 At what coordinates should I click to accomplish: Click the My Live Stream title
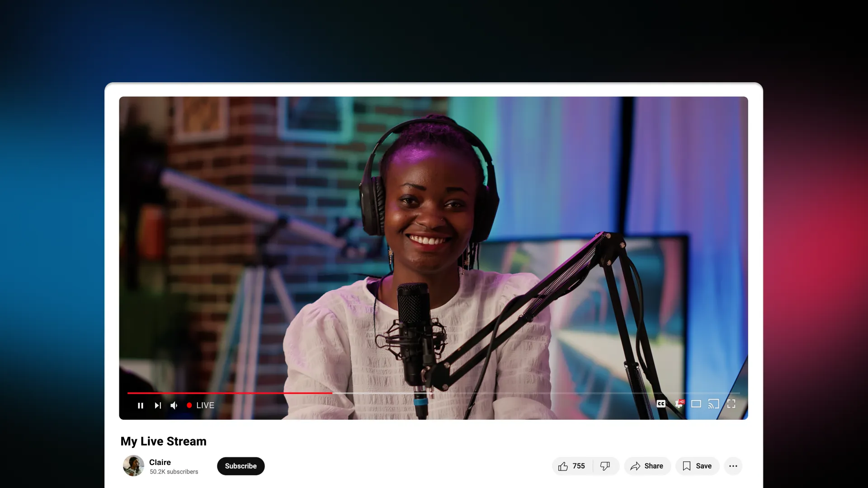[x=163, y=441]
